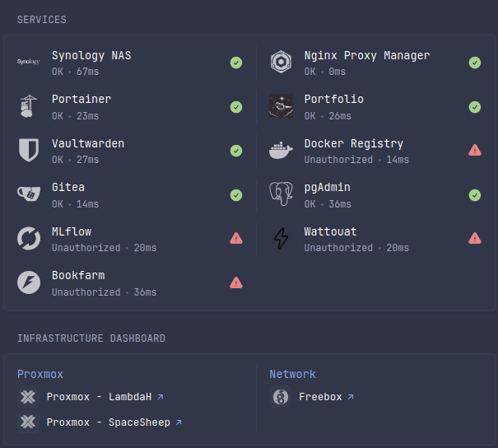Click the Nginx Proxy Manager hexagon icon

(x=282, y=62)
